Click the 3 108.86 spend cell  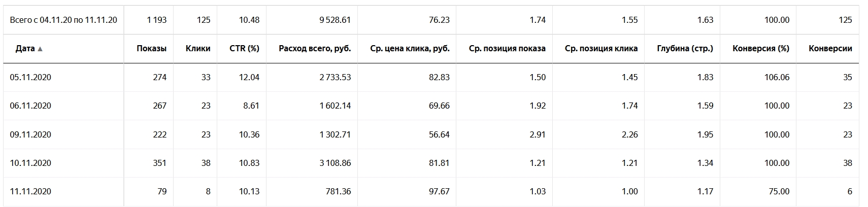click(x=335, y=163)
